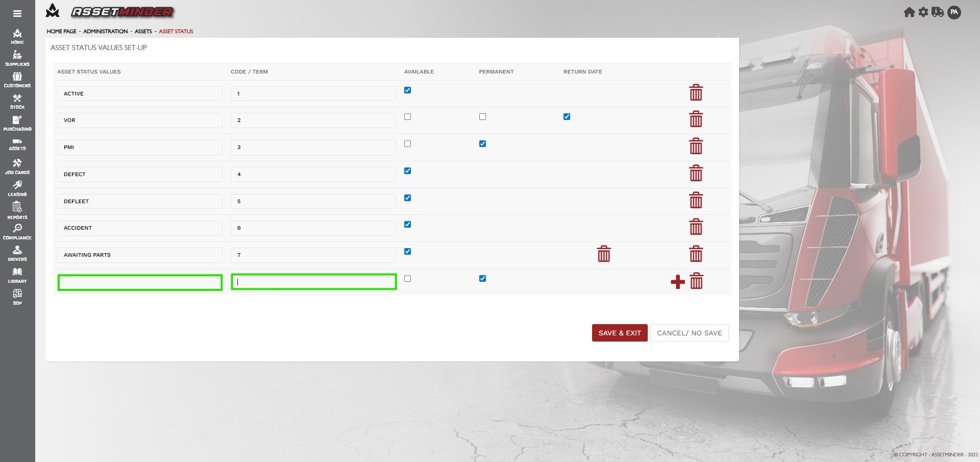Image resolution: width=980 pixels, height=462 pixels.
Task: Uncheck Available for ACTIVE status
Action: (x=407, y=90)
